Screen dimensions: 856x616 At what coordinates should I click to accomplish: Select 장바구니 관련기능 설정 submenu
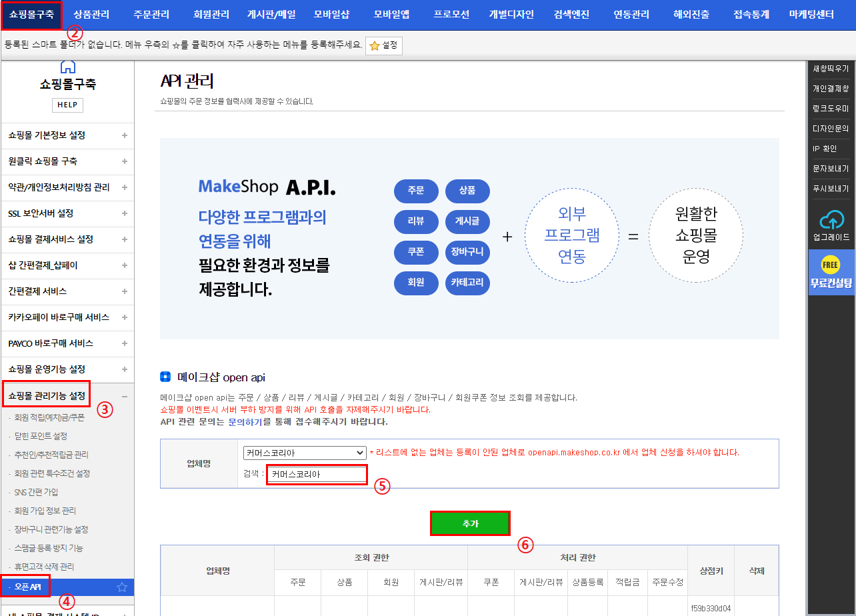(x=51, y=529)
